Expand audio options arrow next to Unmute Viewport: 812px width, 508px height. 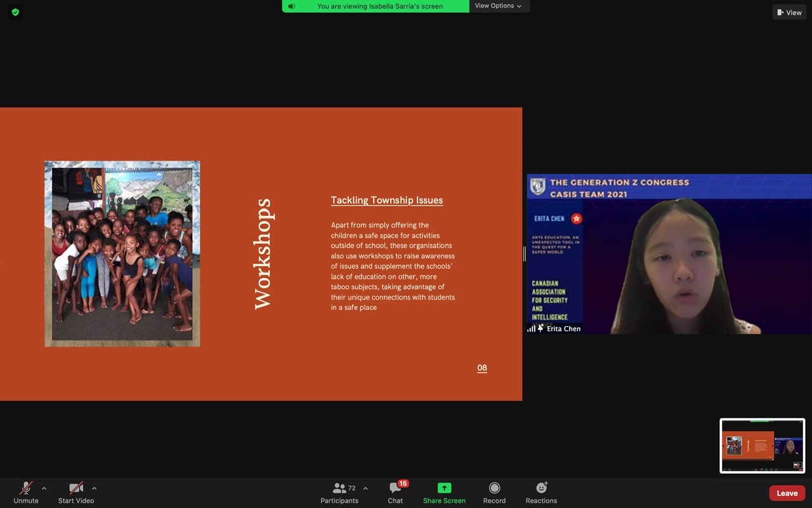tap(44, 488)
